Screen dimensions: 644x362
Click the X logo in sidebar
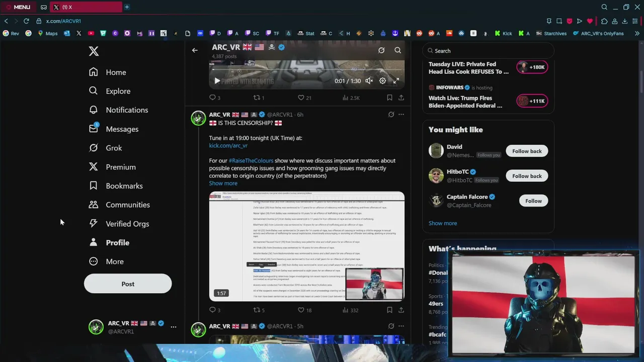94,51
